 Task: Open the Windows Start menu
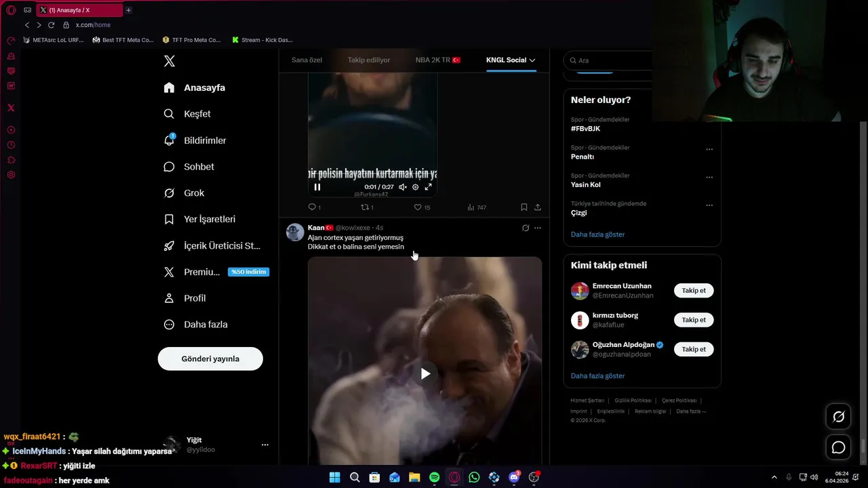tap(335, 477)
